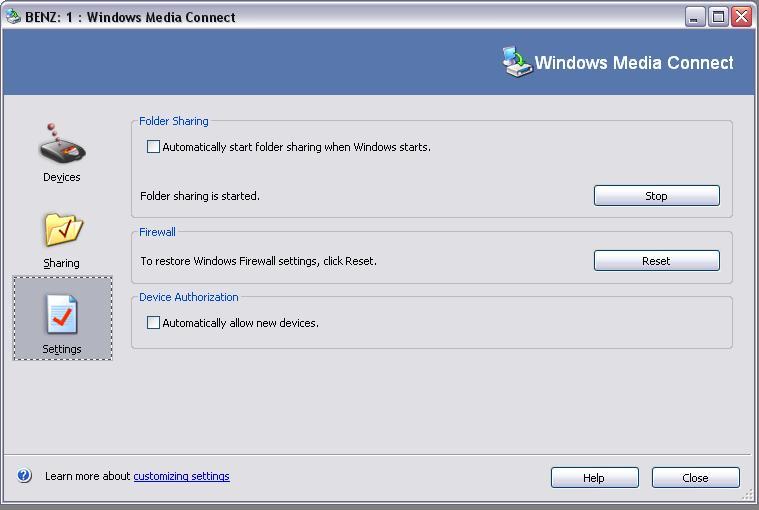
Task: Click the Folder Sharing group heading
Action: [174, 121]
